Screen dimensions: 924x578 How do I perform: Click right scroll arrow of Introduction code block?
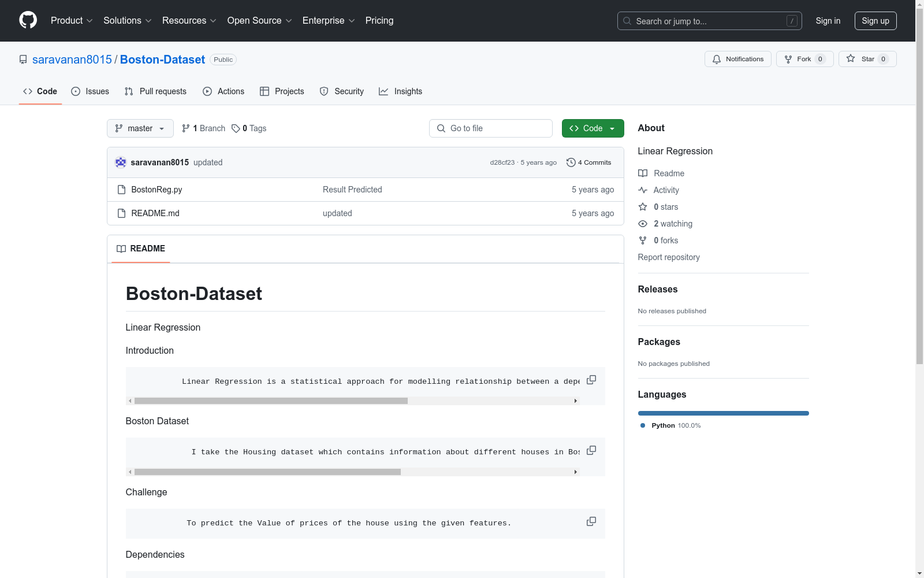coord(576,401)
